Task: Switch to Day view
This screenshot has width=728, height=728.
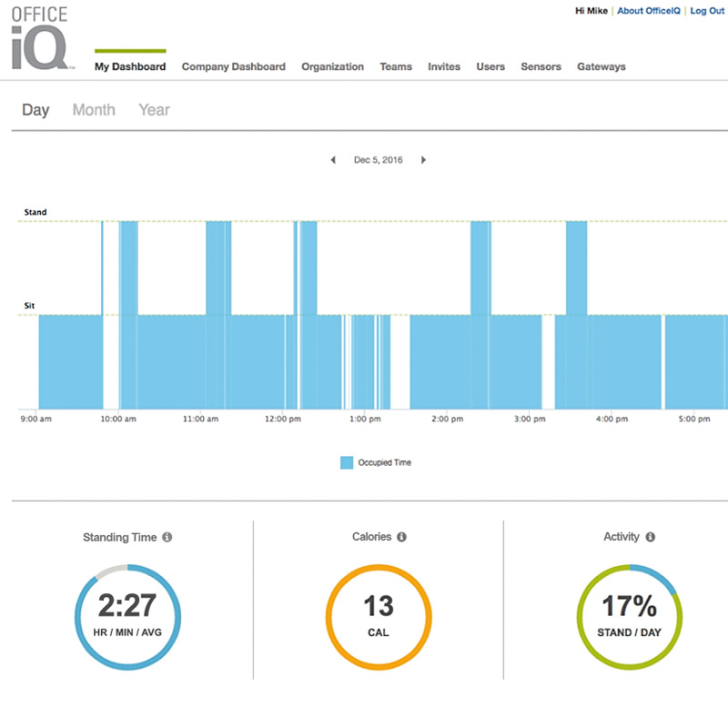Action: point(35,110)
